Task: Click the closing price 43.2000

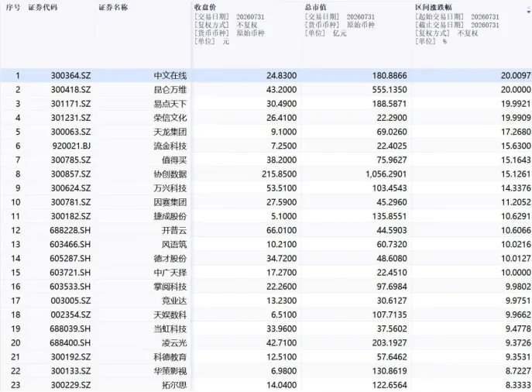Action: pos(282,90)
